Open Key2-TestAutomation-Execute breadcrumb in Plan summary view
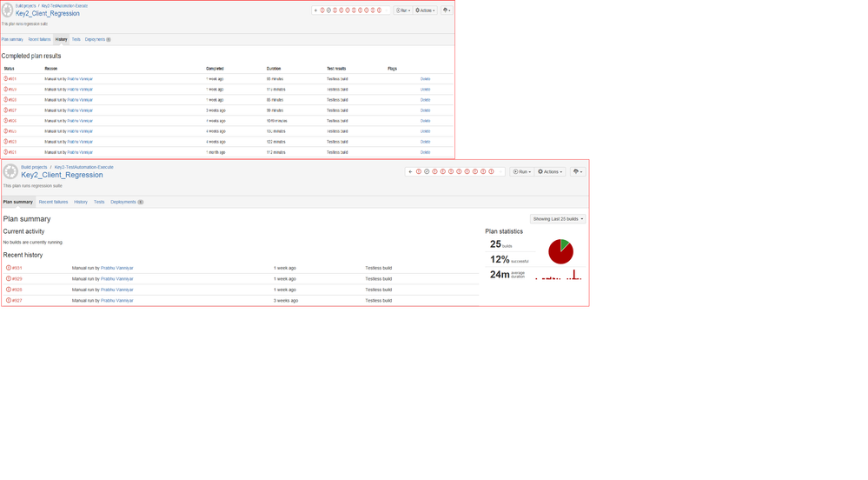 point(83,167)
